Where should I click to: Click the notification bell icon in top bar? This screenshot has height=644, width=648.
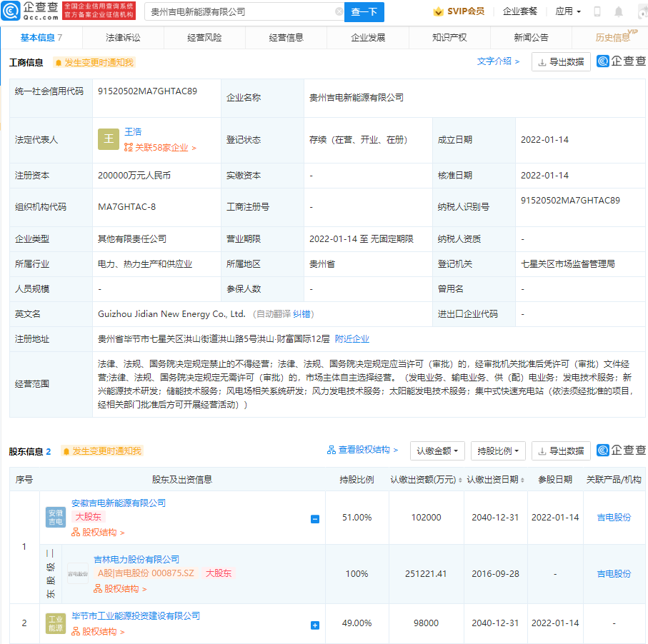(619, 11)
